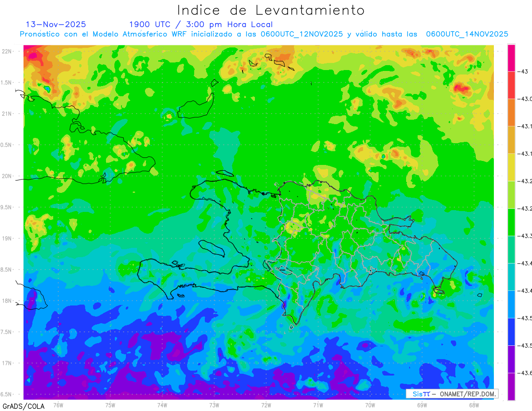The height and width of the screenshot is (411, 532).
Task: Click the '72W' longitude label
Action: point(266,405)
